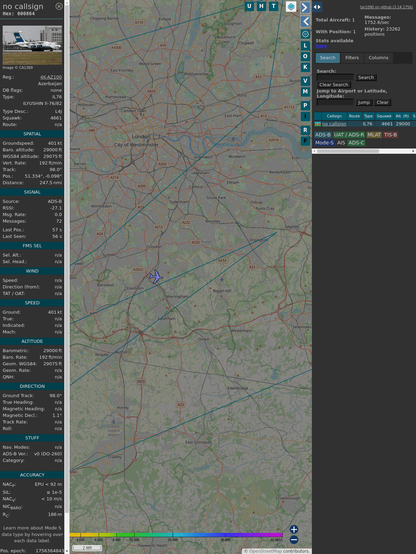Viewport: 416px width, 554px height.
Task: Open the map layer switcher icon
Action: point(291,6)
